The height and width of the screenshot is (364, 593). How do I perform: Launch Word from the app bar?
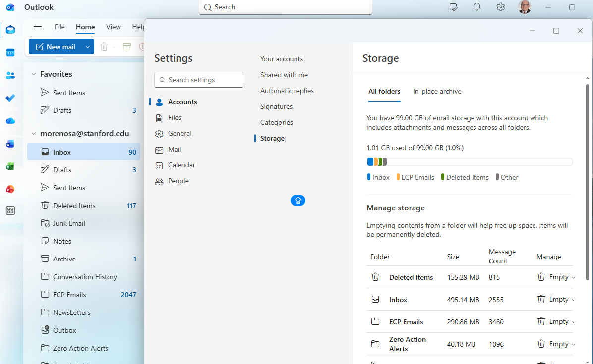coord(10,144)
